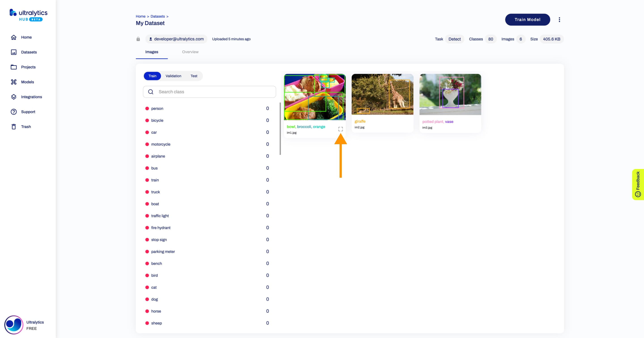Click the Models icon in sidebar

[x=14, y=82]
